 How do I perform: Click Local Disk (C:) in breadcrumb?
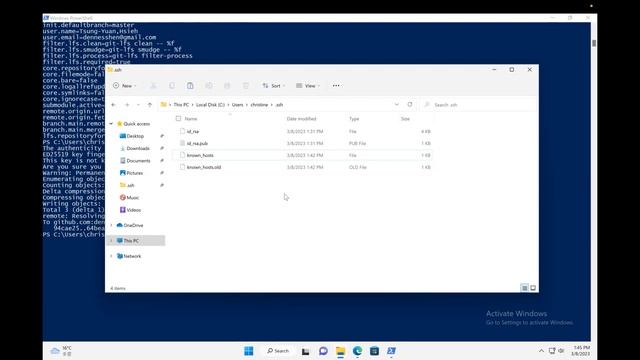[x=210, y=105]
